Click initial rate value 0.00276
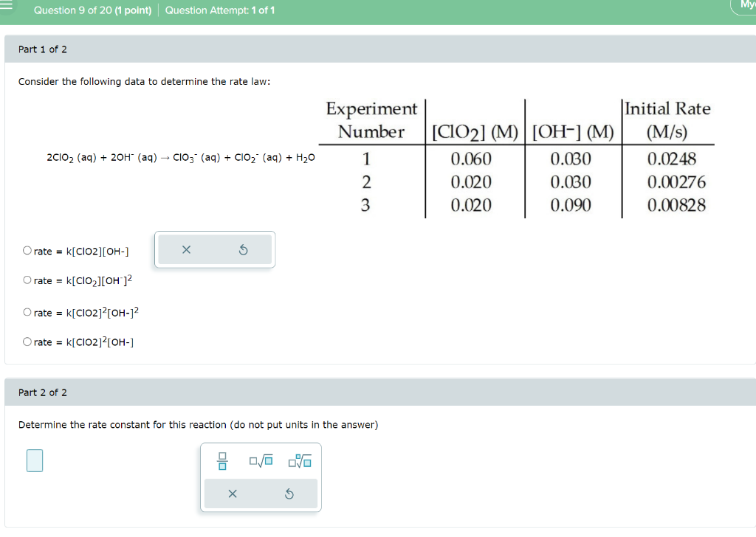756x537 pixels. pyautogui.click(x=676, y=182)
